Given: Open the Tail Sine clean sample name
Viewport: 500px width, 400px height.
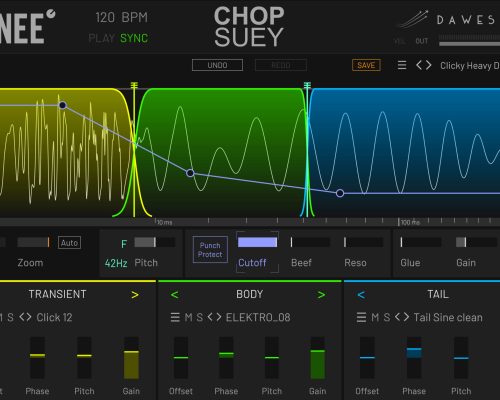Looking at the screenshot, I should click(448, 317).
